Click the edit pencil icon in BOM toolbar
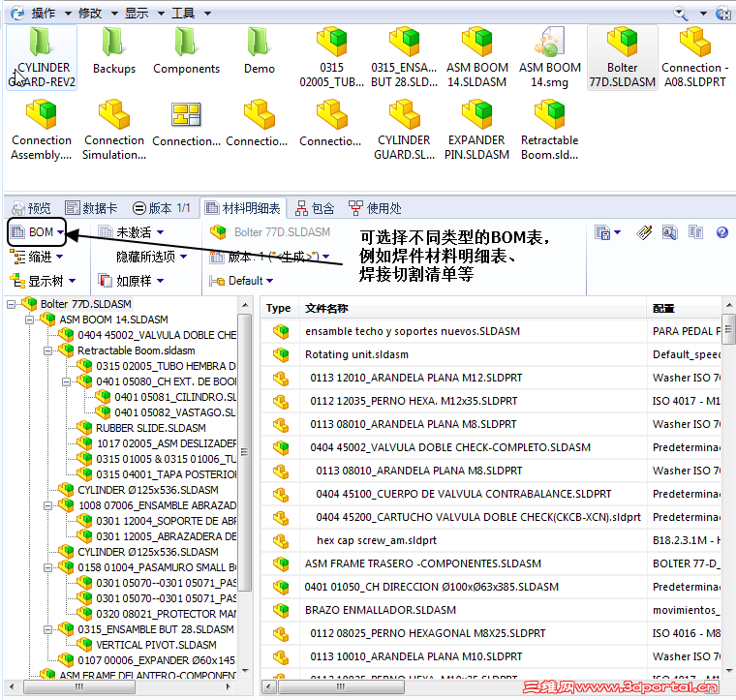Screen dimensions: 736x700 pos(644,232)
